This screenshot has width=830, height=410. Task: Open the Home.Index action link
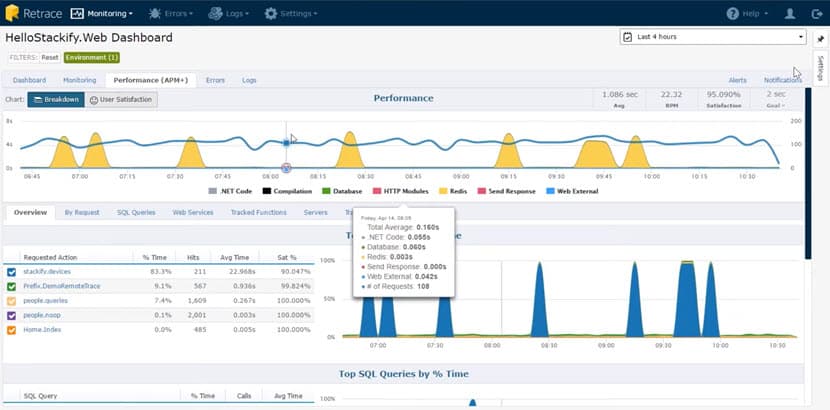(42, 330)
